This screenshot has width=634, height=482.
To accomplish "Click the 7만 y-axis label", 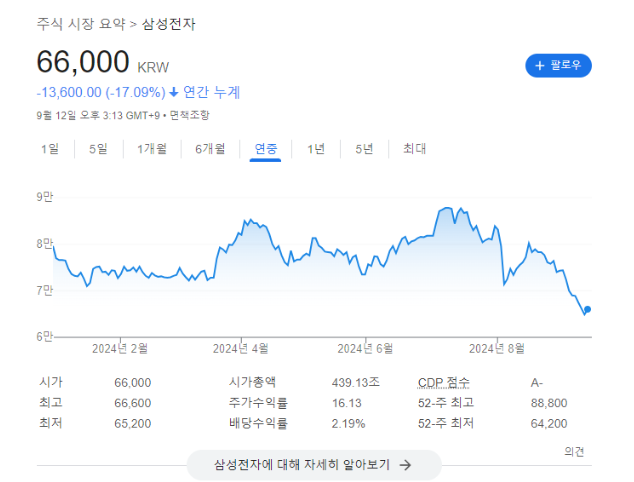I will [44, 290].
